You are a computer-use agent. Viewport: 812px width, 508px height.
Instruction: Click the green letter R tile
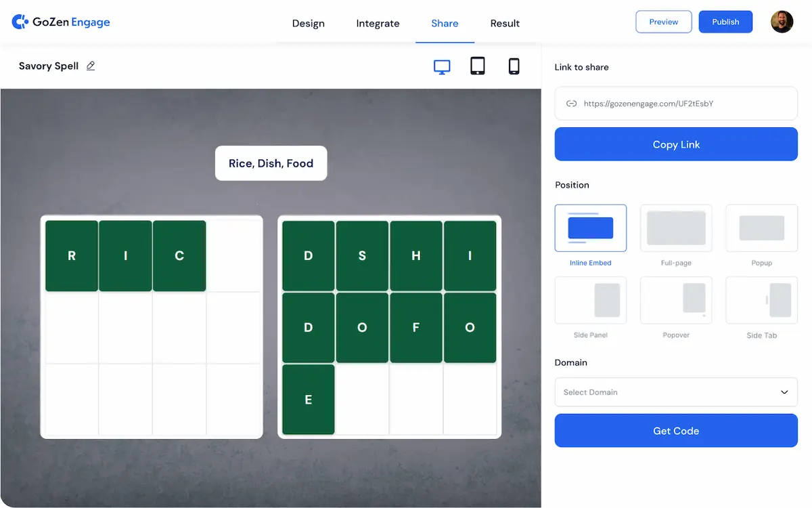(72, 256)
